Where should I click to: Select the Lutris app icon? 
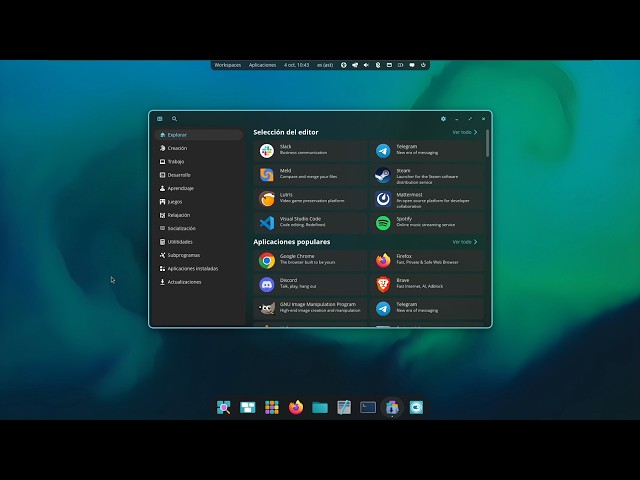coord(267,199)
